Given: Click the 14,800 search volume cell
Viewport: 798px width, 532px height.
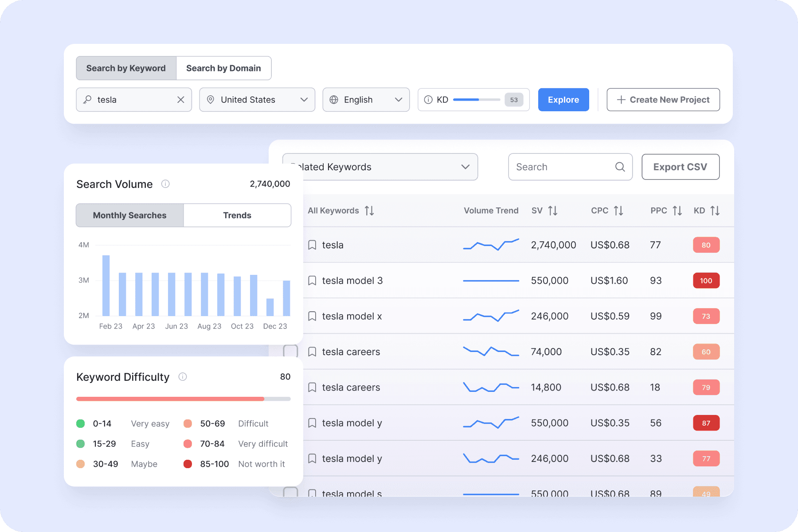Looking at the screenshot, I should [x=546, y=387].
